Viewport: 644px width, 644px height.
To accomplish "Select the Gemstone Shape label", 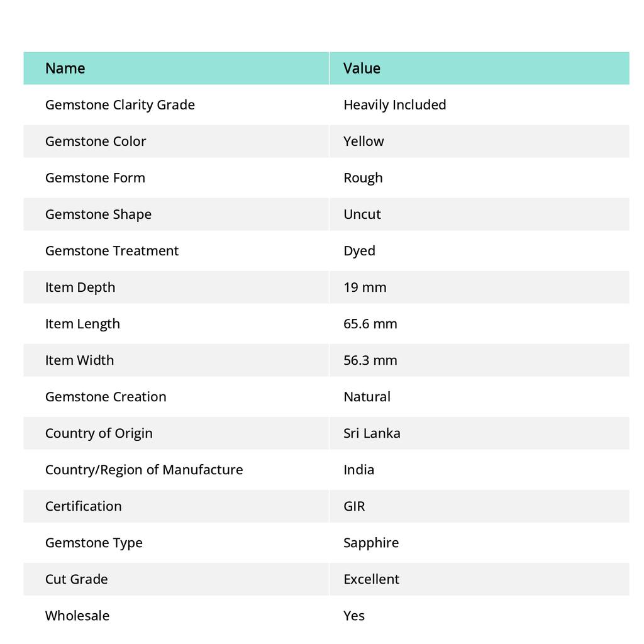I will [98, 214].
